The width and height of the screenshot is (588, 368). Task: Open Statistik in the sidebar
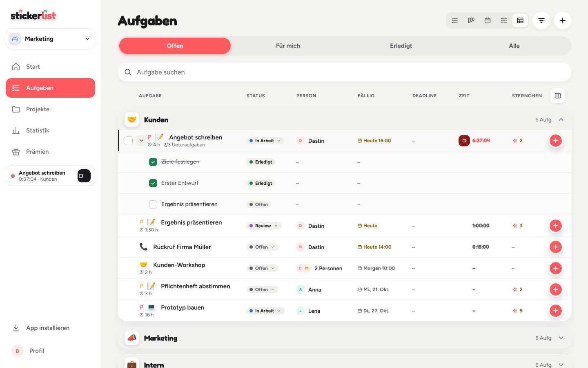(x=50, y=130)
